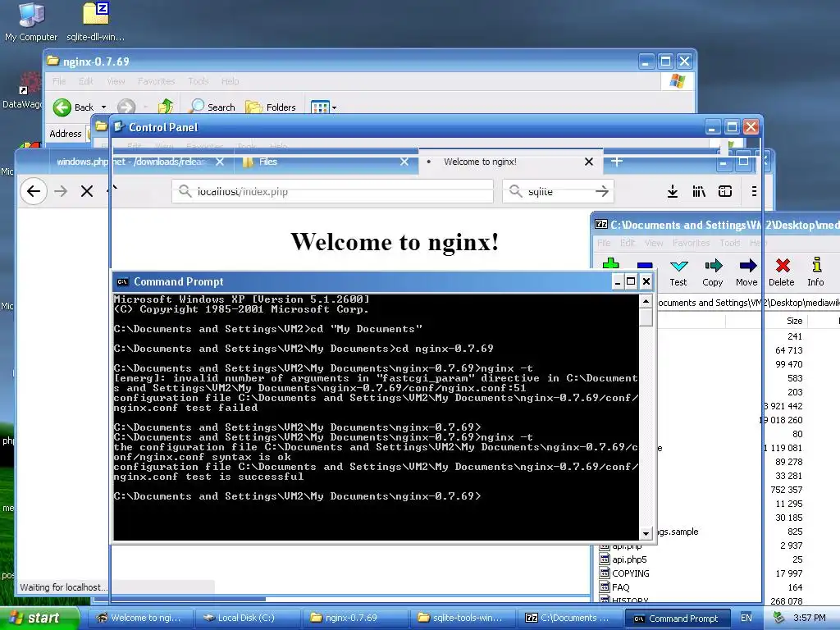Open the File menu in 7-Zip window
This screenshot has width=840, height=630.
tap(604, 243)
